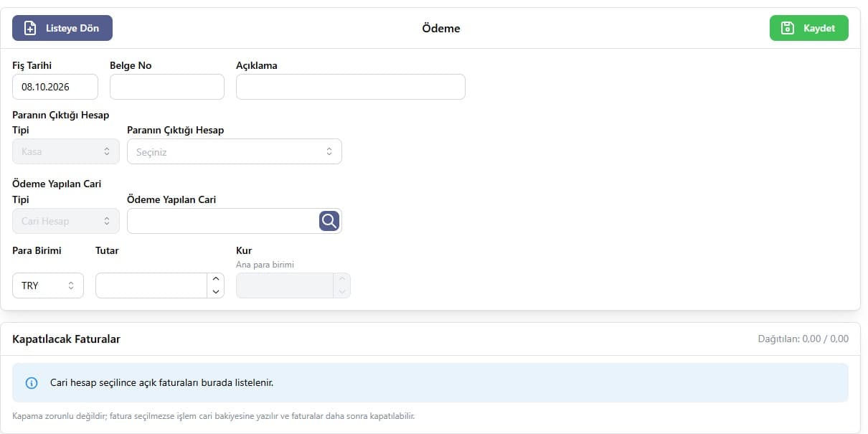Click the Listeye Dön button

tap(62, 28)
